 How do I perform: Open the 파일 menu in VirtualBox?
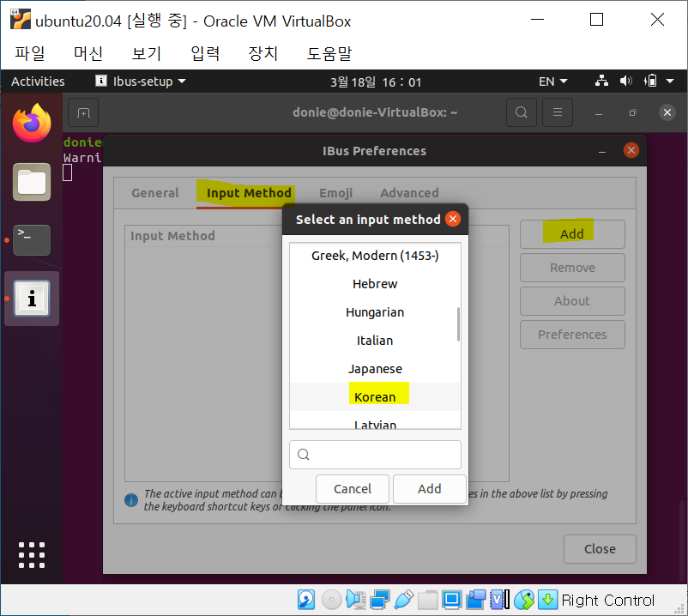click(30, 53)
